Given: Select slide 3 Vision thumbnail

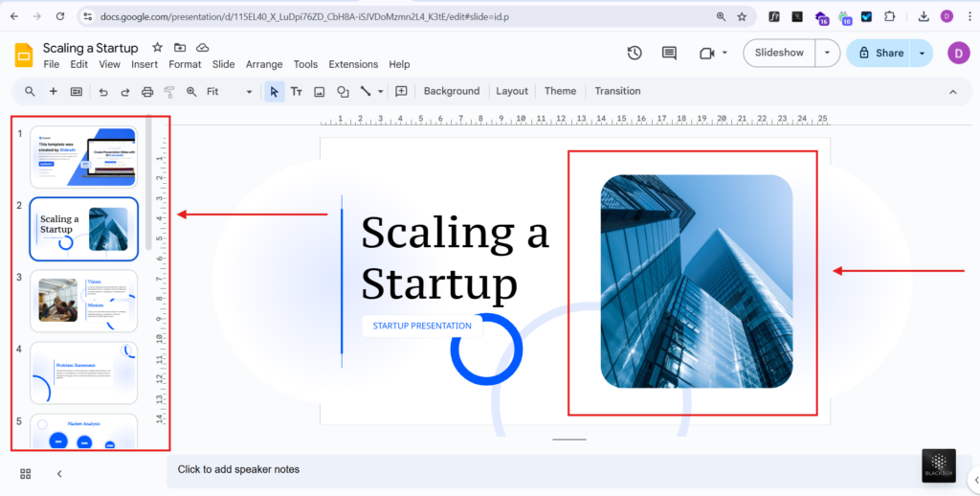Looking at the screenshot, I should (84, 301).
